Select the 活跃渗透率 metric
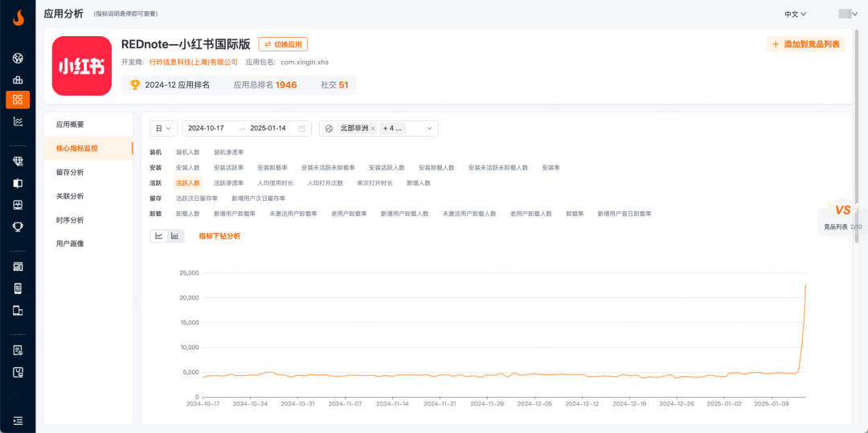The width and height of the screenshot is (868, 433). pyautogui.click(x=228, y=183)
